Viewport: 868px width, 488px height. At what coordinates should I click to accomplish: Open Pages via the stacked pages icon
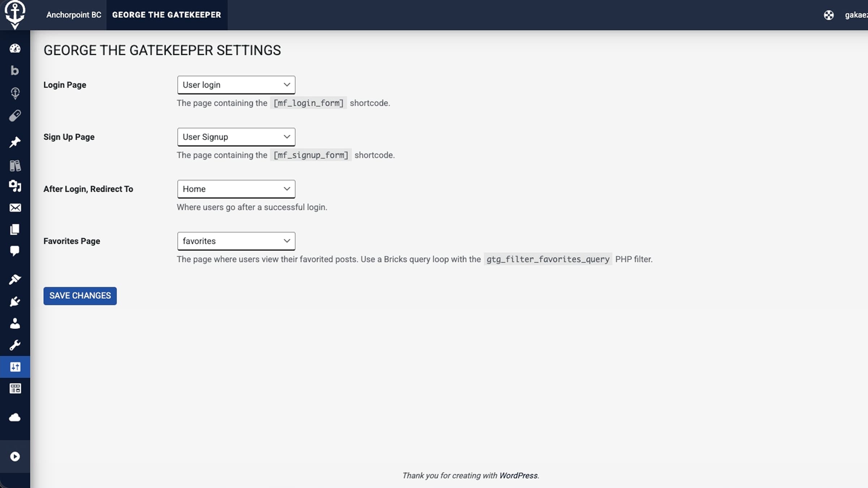pos(15,230)
